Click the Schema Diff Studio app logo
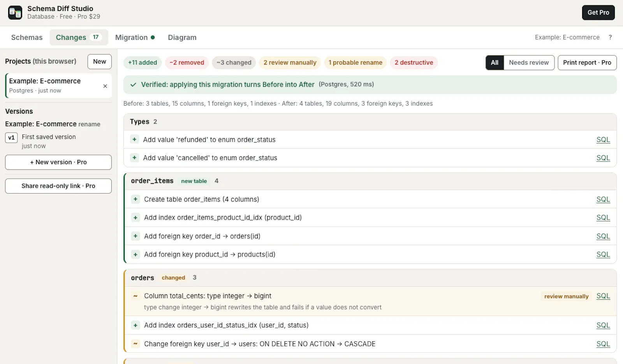The width and height of the screenshot is (623, 364). [x=15, y=12]
